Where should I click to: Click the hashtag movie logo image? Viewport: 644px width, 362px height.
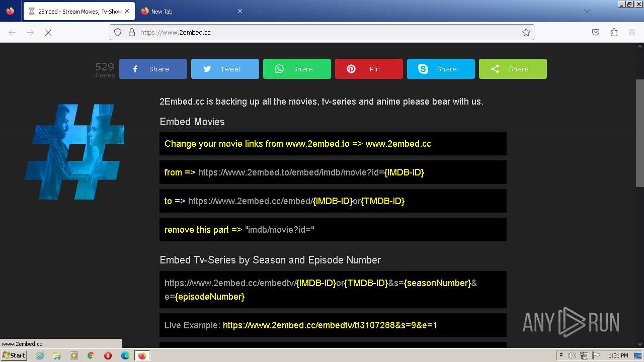(x=74, y=151)
